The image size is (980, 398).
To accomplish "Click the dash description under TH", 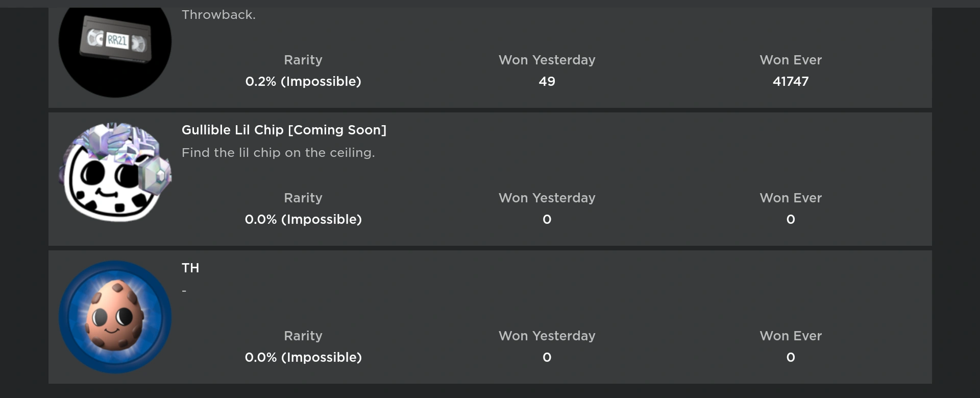I will (x=184, y=291).
